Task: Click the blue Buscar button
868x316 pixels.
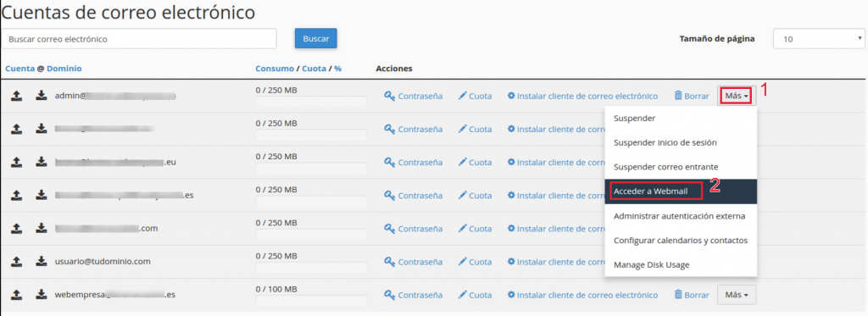Action: tap(316, 39)
